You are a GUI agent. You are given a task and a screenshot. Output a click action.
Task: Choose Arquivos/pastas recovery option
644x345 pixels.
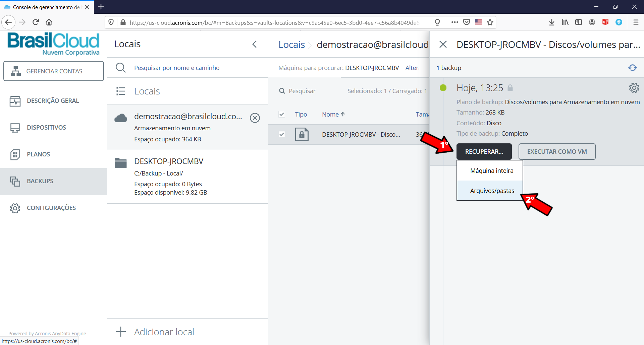(x=490, y=191)
